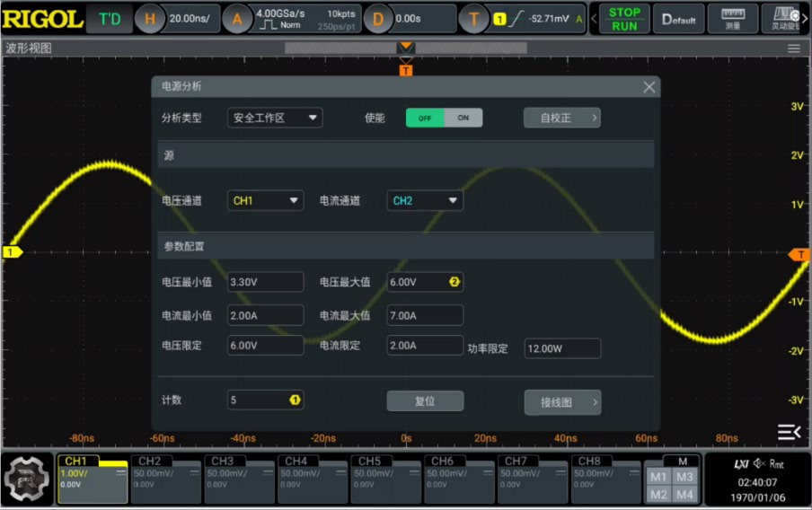Click the time 02:40:07 display
Image resolution: width=812 pixels, height=510 pixels.
[x=757, y=482]
